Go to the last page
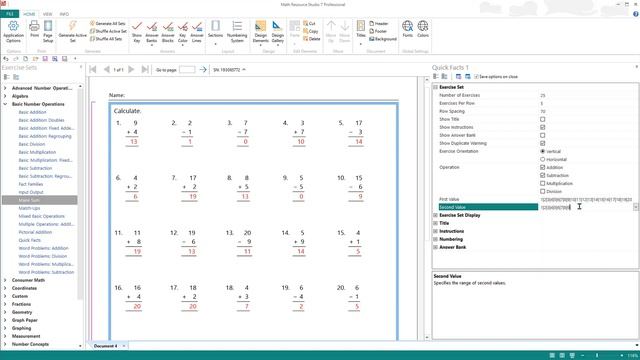This screenshot has height=360, width=640. coord(145,69)
